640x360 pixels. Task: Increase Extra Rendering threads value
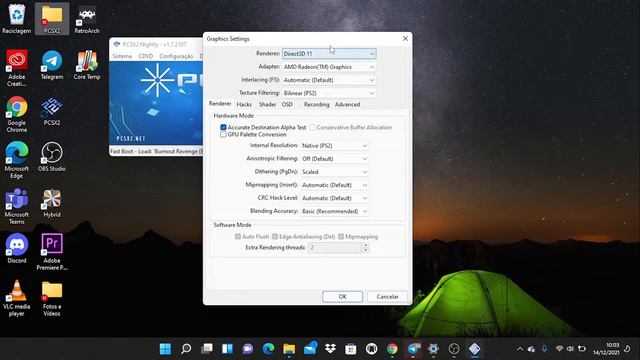[x=366, y=245]
